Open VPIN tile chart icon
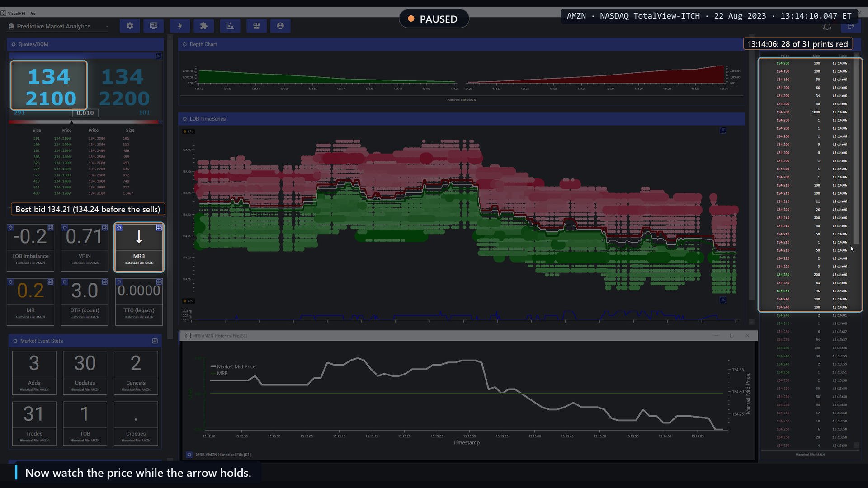The height and width of the screenshot is (488, 868). tap(105, 228)
